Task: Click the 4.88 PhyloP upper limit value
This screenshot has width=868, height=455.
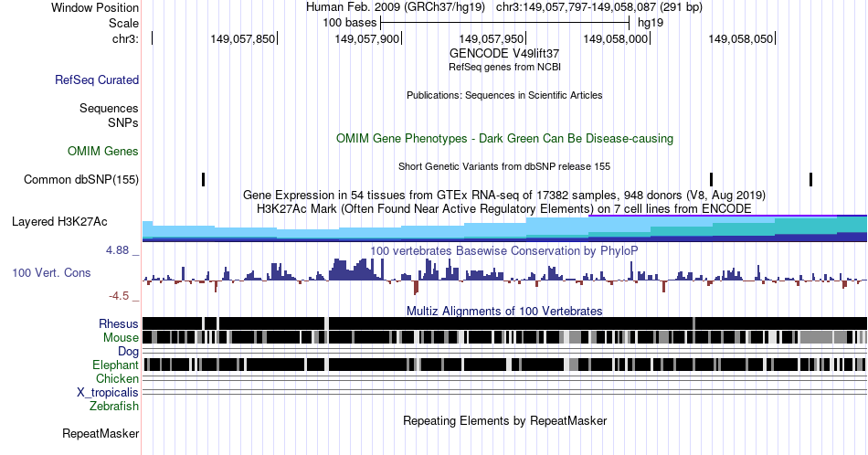Action: [x=117, y=250]
